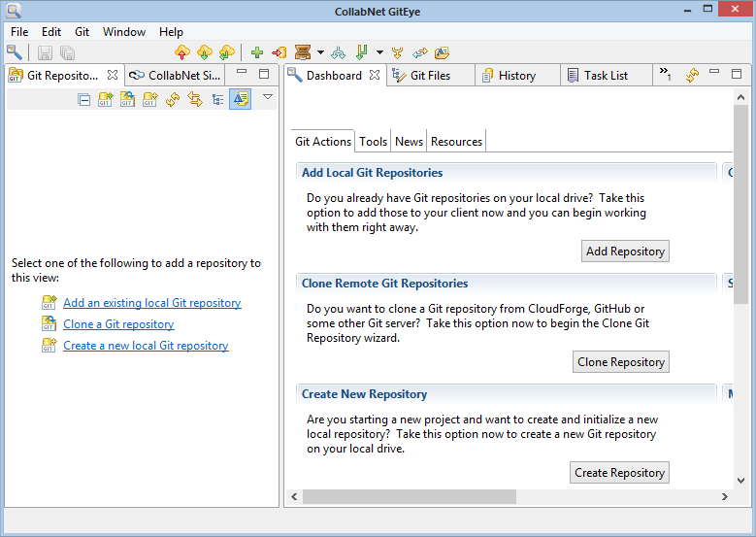Switch to the CollabNet Sites tab

pos(175,76)
